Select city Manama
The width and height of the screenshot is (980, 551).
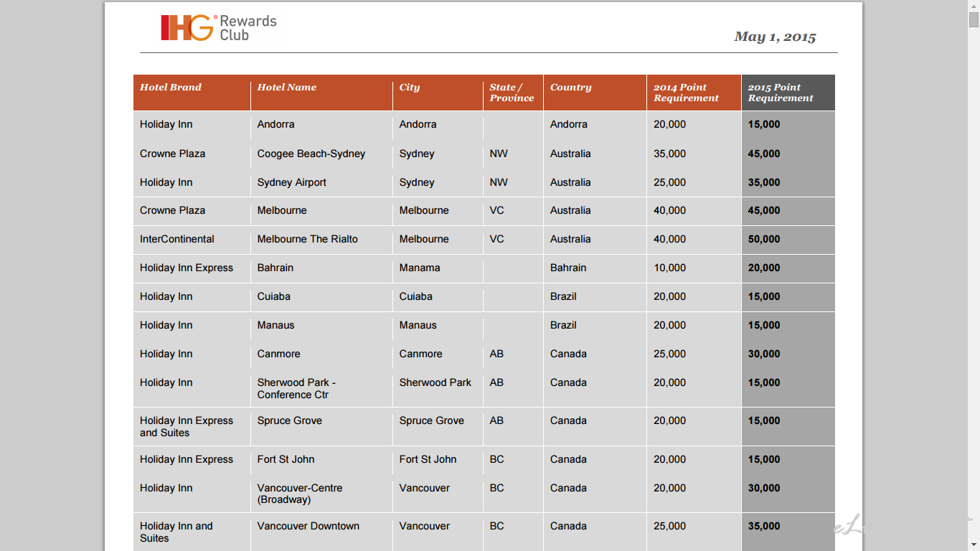420,268
